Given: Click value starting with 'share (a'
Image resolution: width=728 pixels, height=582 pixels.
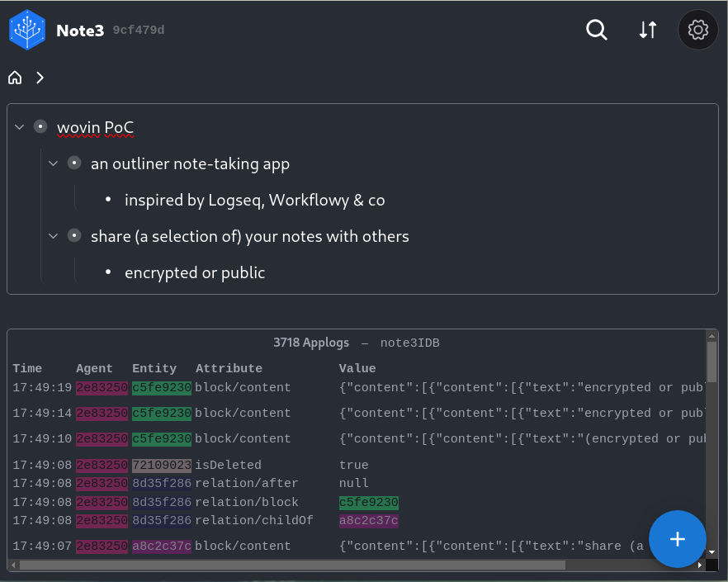Looking at the screenshot, I should 491,546.
